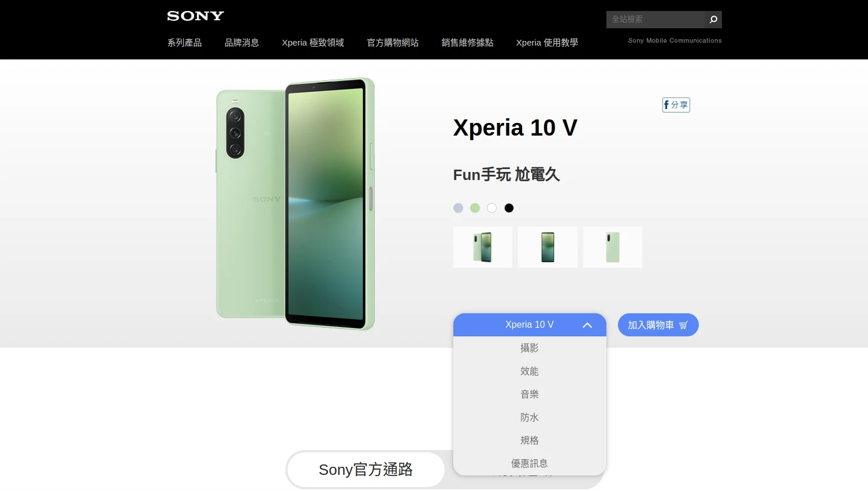The image size is (868, 491).
Task: Choose 防水 in the dropdown list
Action: coord(530,417)
